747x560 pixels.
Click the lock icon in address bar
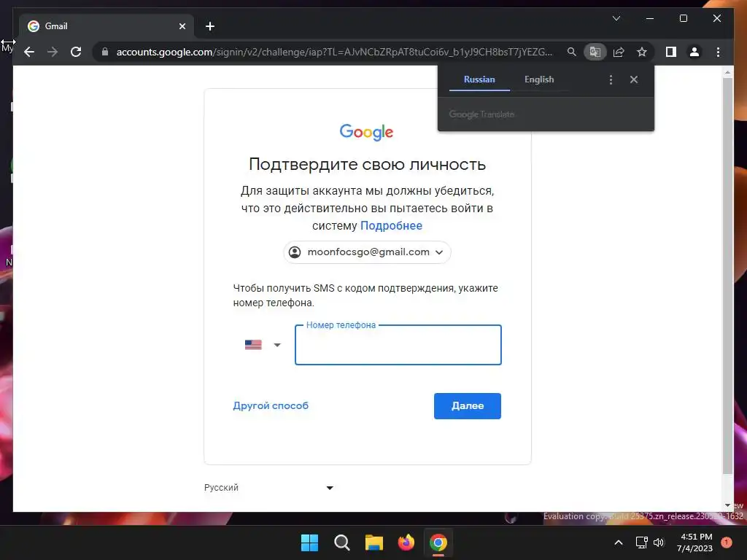tap(105, 52)
